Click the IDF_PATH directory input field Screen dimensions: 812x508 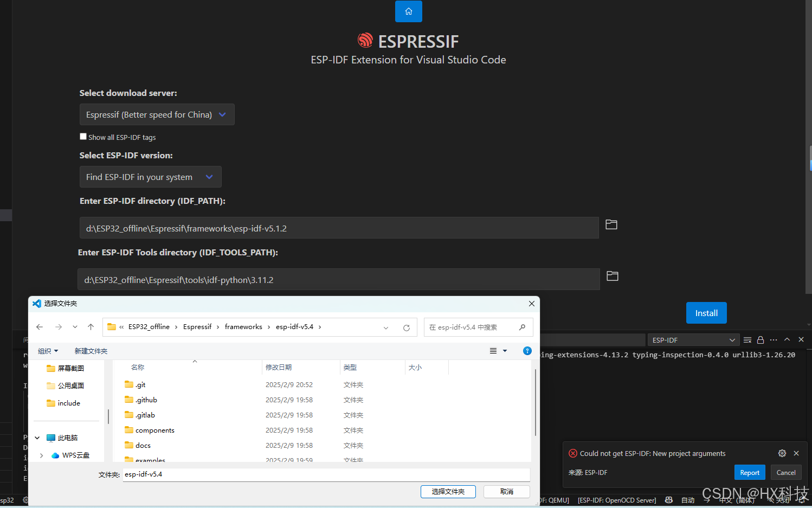pyautogui.click(x=339, y=228)
